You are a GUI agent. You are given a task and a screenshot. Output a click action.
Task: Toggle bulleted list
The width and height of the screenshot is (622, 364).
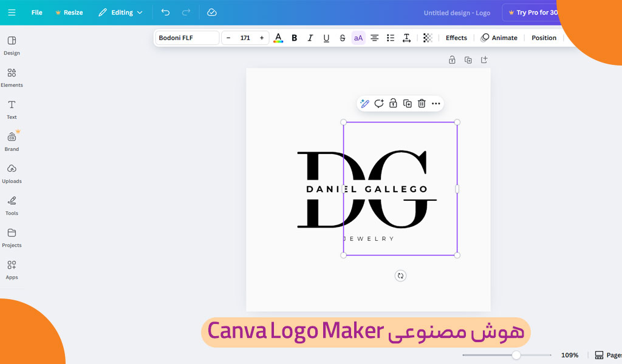point(391,38)
